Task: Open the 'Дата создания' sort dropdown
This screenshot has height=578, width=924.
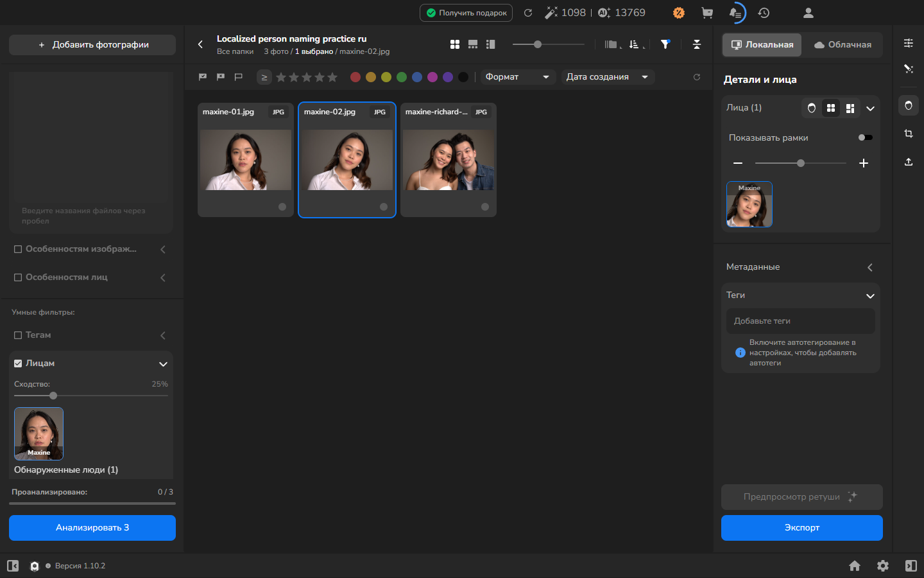Action: pos(608,77)
